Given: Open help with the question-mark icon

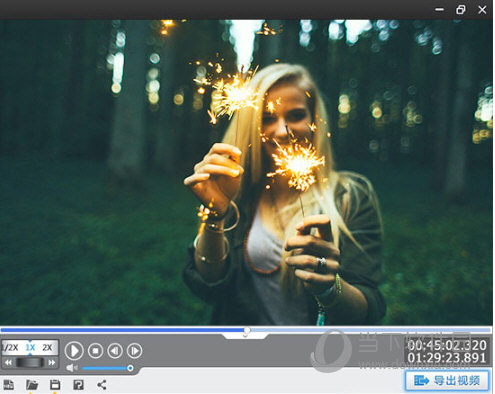Looking at the screenshot, I should point(78,385).
